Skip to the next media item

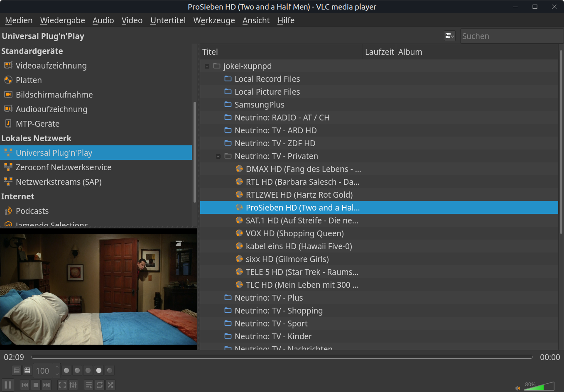(x=47, y=385)
